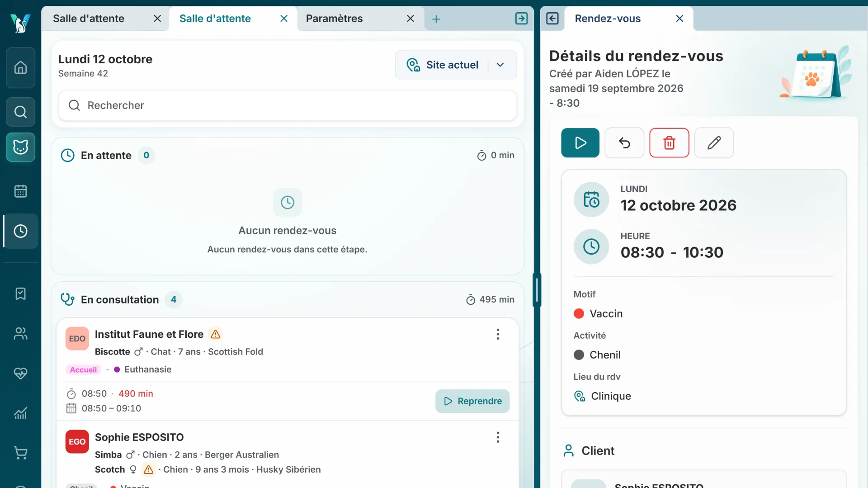Click the En consultation section header

120,299
